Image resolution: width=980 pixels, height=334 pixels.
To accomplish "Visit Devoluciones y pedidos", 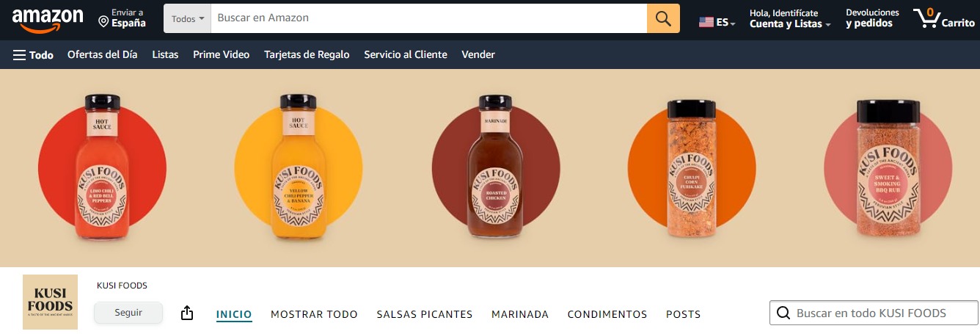I will tap(872, 18).
